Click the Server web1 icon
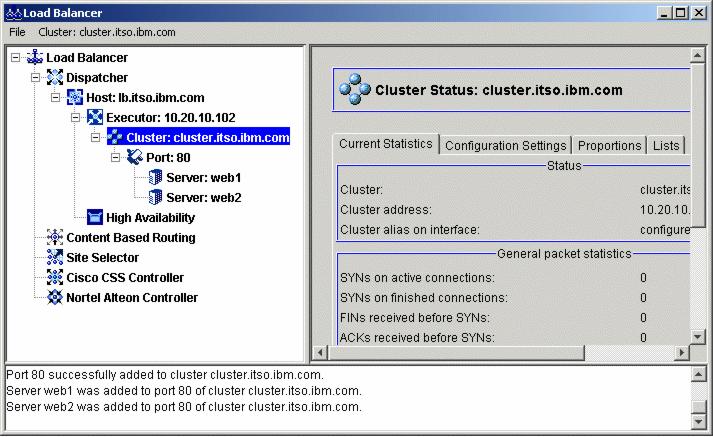 click(155, 178)
